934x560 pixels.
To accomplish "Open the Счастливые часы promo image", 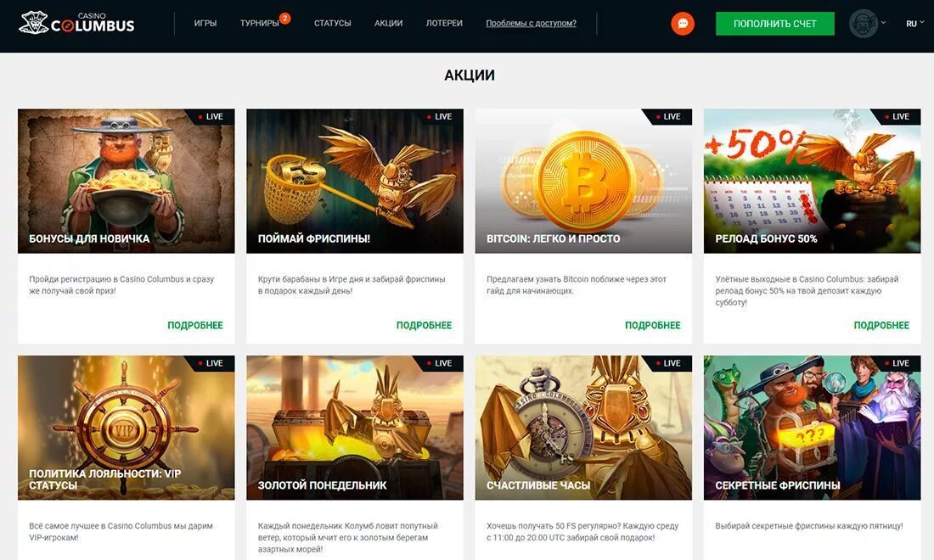I will pos(584,428).
